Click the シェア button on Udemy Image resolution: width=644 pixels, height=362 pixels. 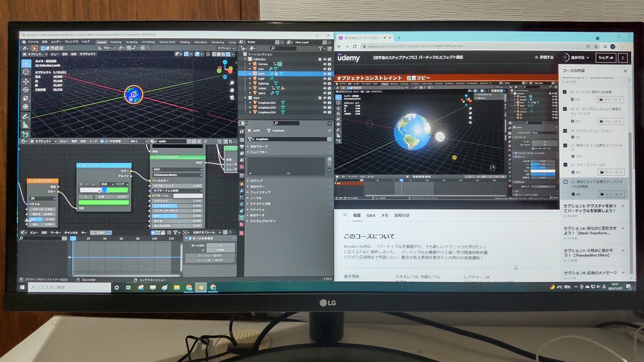(x=606, y=58)
